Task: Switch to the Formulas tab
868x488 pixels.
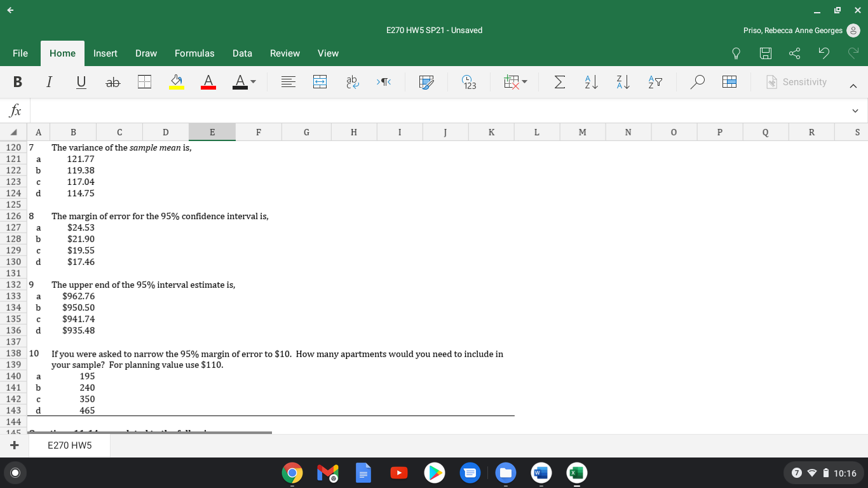Action: pos(194,53)
